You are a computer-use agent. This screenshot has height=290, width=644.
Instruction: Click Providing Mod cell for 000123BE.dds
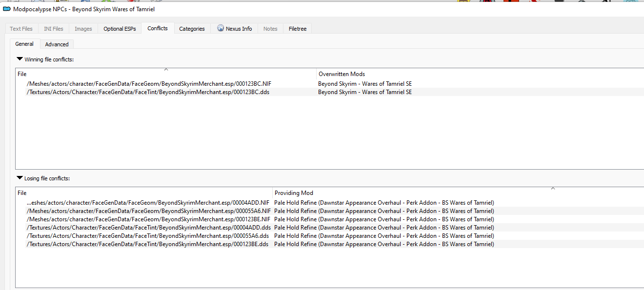(384, 244)
